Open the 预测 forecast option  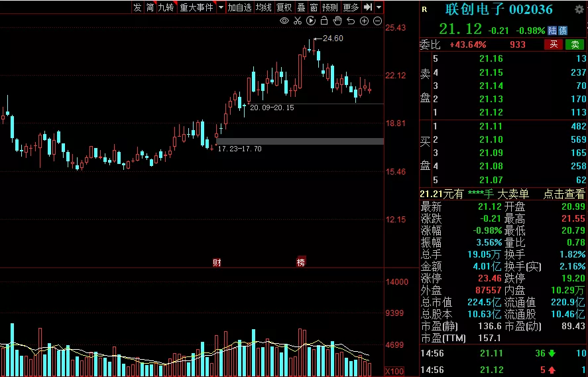(x=330, y=7)
